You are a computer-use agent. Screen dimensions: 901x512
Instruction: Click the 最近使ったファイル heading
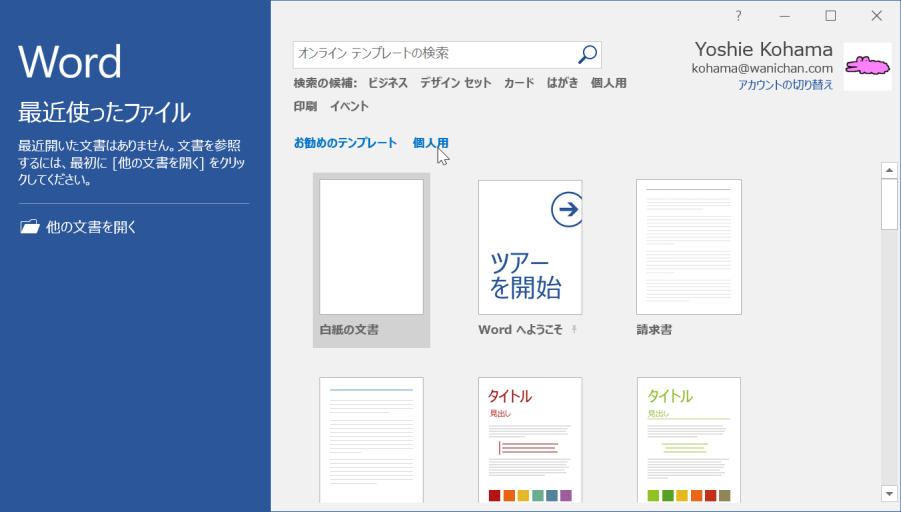(104, 113)
